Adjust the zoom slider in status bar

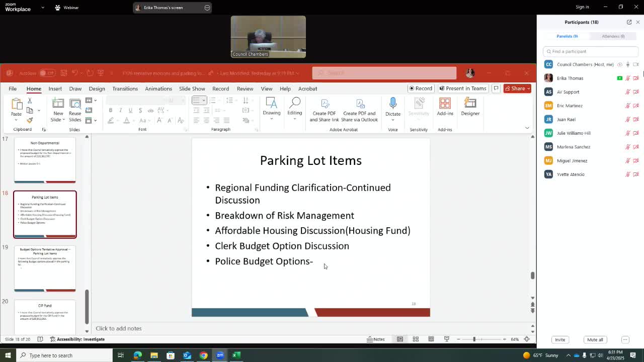click(x=474, y=339)
